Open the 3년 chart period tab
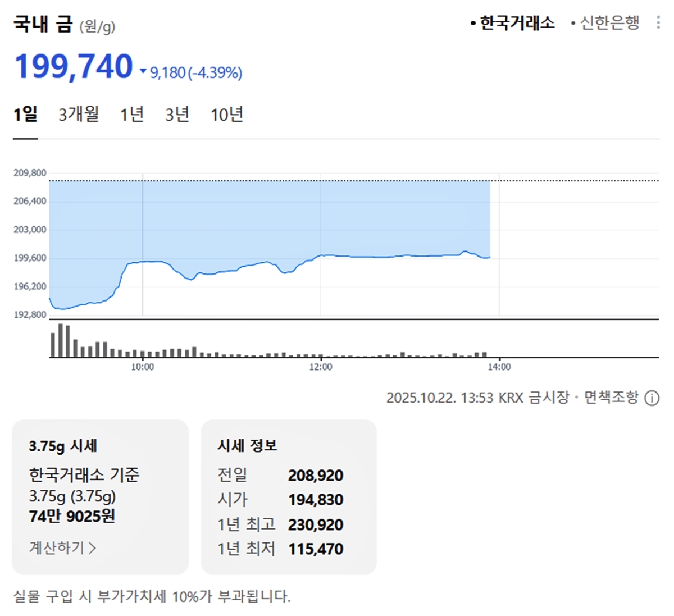The image size is (674, 616). point(177,115)
